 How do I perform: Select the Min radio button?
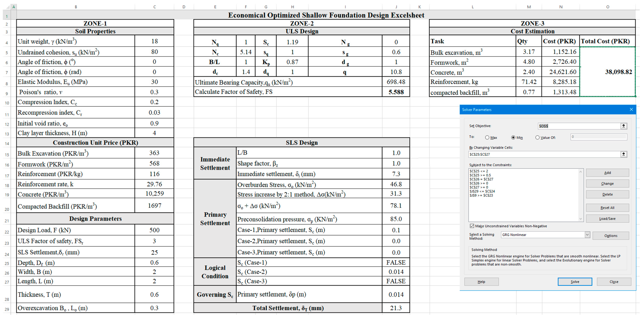[513, 137]
